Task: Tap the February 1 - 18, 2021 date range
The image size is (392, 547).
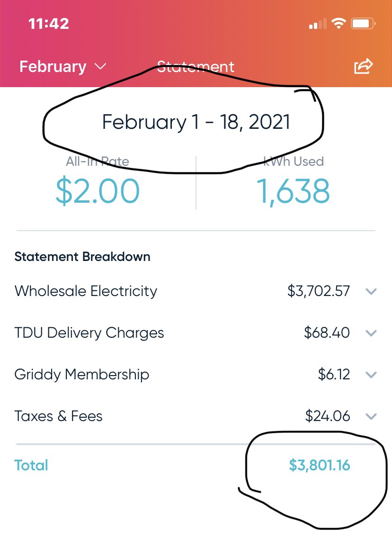Action: point(196,122)
